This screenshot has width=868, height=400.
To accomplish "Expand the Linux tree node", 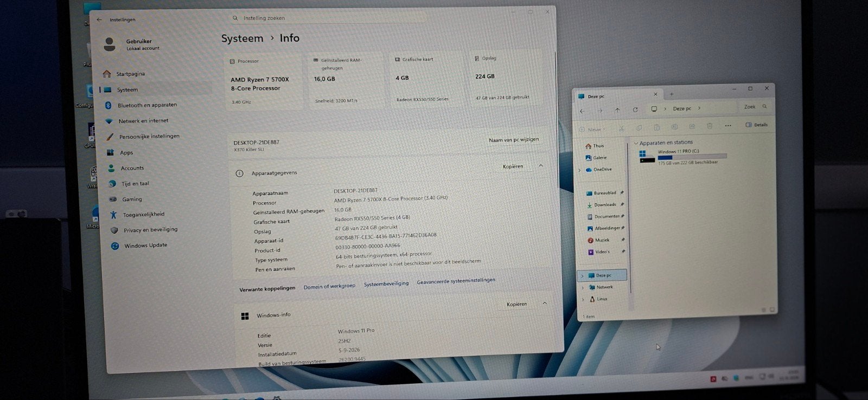I will 584,299.
